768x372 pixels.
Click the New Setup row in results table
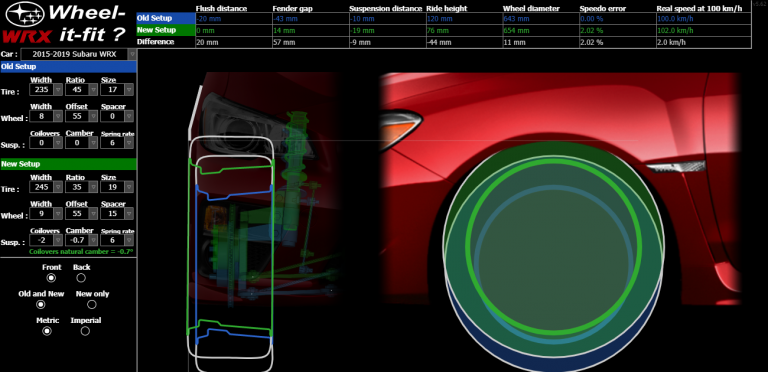(x=444, y=30)
